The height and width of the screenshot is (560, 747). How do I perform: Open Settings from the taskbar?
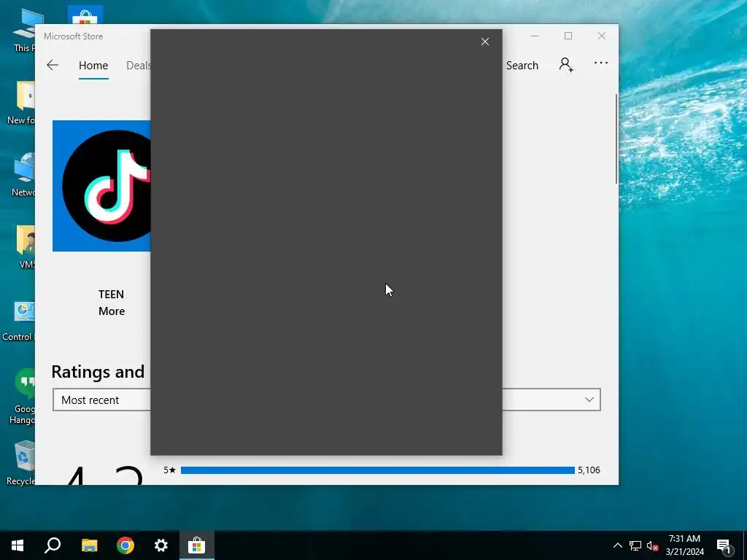point(161,545)
